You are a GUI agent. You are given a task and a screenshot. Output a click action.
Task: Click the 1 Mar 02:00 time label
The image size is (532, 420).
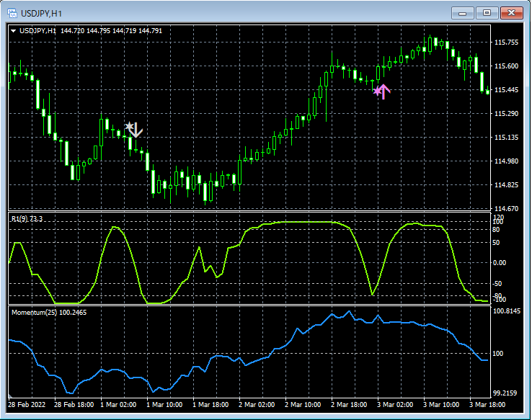118,405
